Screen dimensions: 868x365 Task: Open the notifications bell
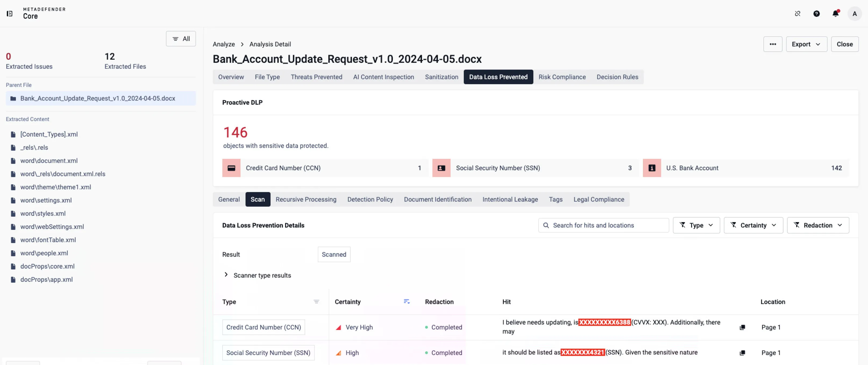(836, 13)
